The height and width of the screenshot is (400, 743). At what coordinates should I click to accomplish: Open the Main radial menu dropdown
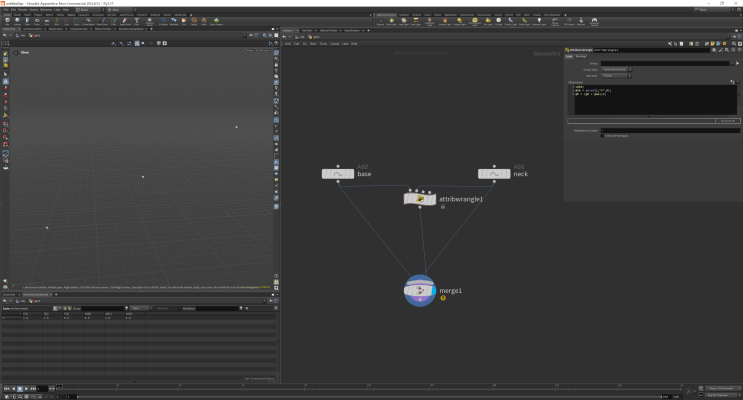(x=121, y=9)
